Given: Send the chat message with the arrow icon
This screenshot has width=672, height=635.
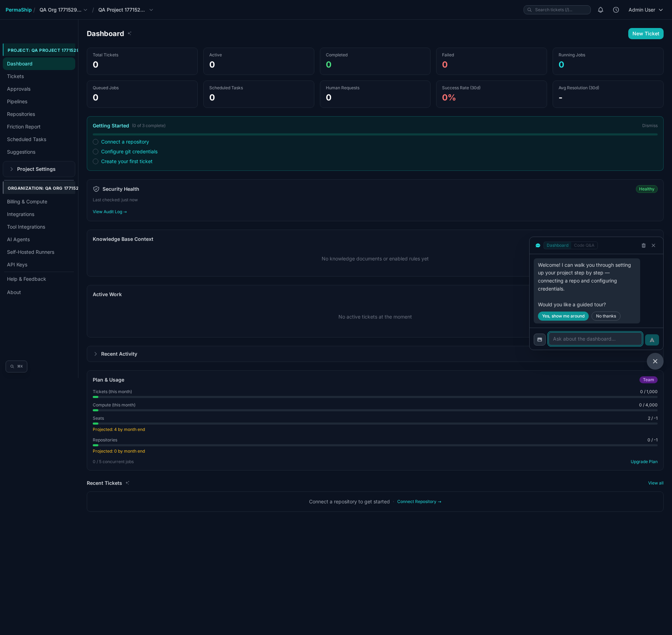Looking at the screenshot, I should click(652, 339).
